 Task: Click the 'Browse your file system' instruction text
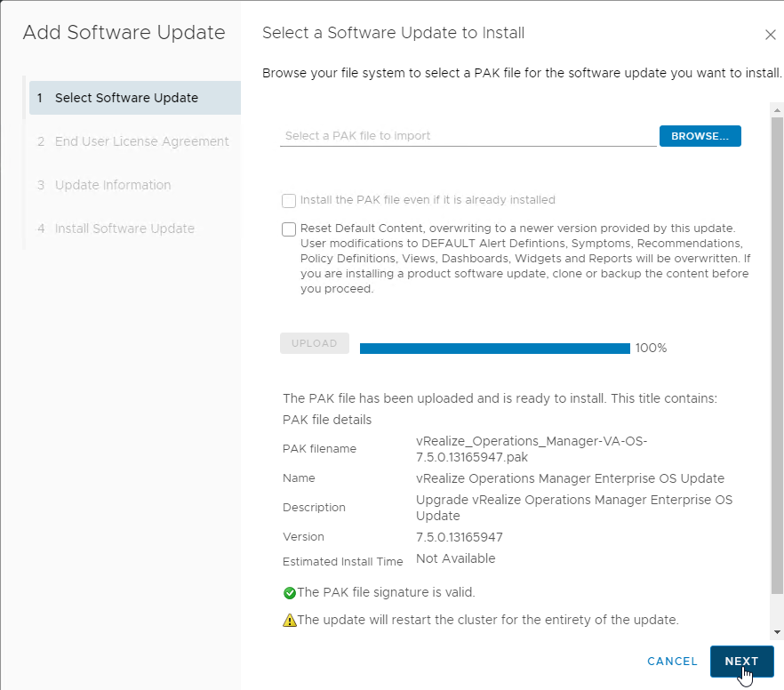point(522,74)
